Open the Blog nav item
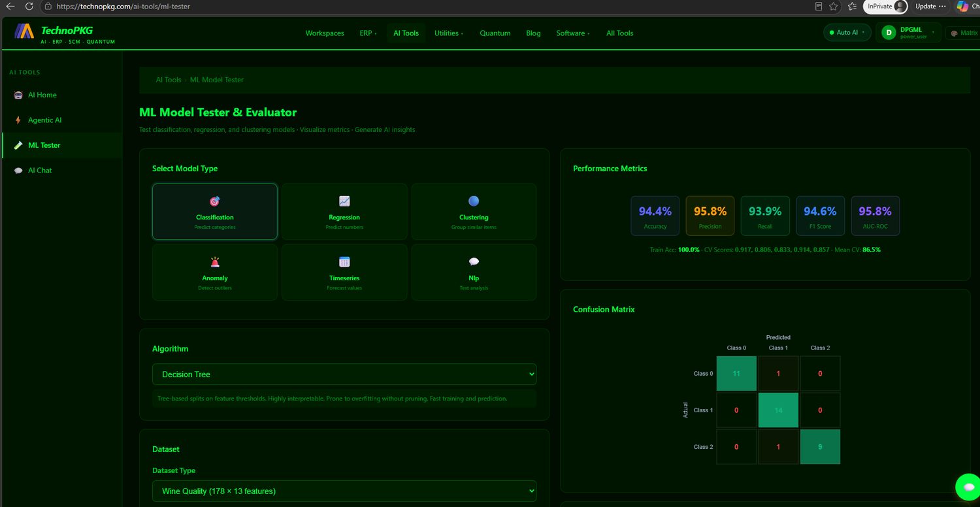Image resolution: width=980 pixels, height=507 pixels. 533,33
